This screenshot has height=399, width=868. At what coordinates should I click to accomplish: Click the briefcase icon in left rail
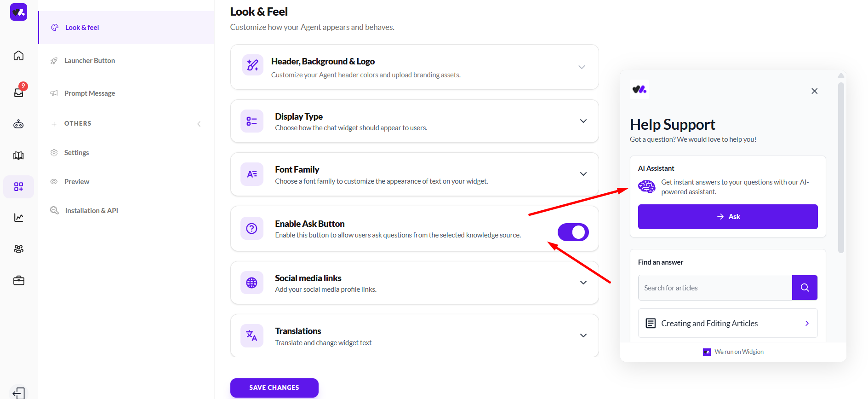click(x=18, y=281)
